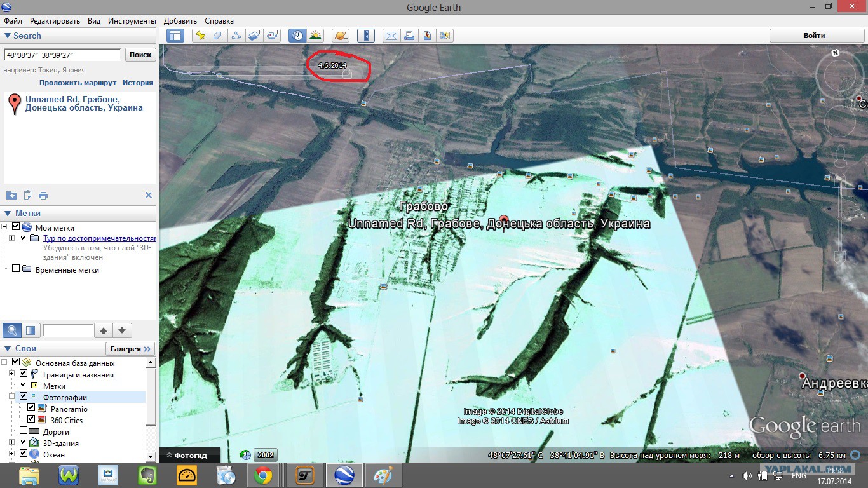Open the История search history link

coord(138,83)
